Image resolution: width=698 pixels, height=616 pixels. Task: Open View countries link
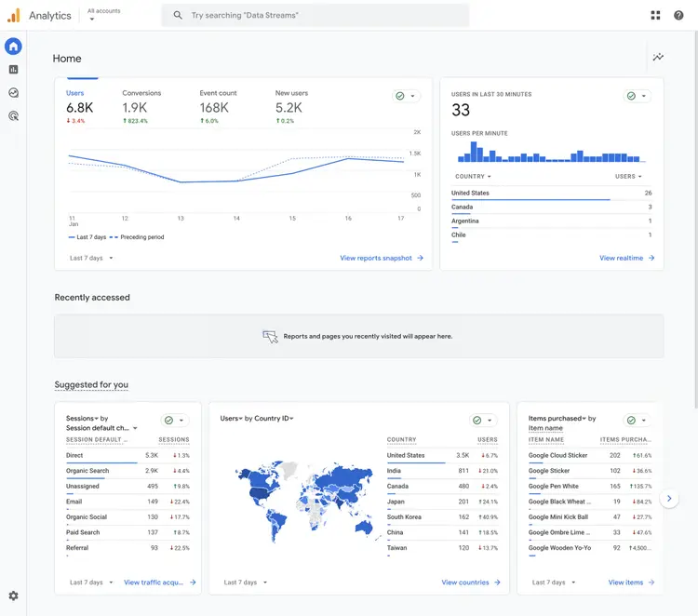point(465,583)
